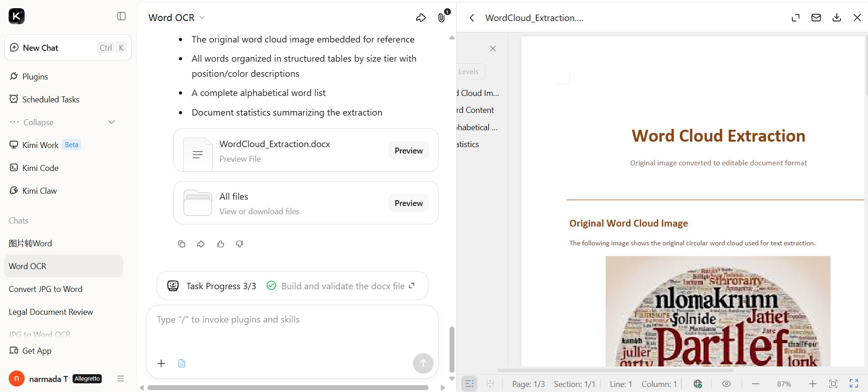Click the All files folder icon
The height and width of the screenshot is (392, 868).
198,202
